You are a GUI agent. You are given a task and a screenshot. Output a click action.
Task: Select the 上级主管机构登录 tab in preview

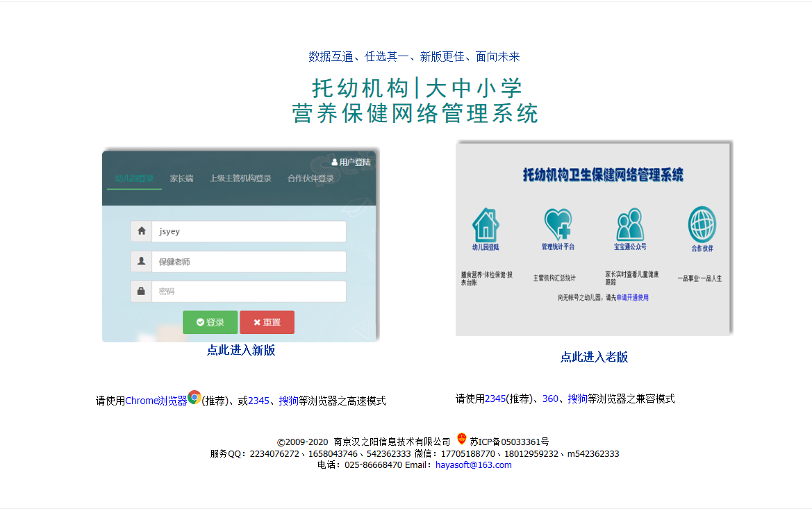[240, 178]
